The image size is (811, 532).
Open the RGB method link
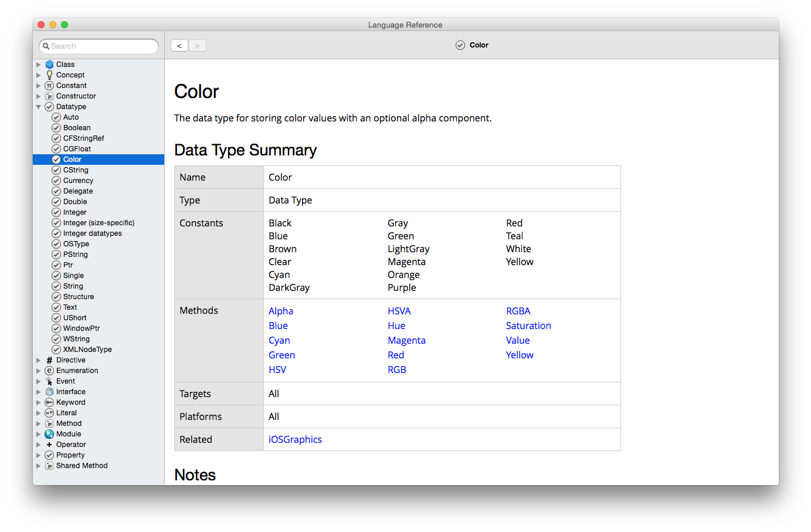coord(397,370)
